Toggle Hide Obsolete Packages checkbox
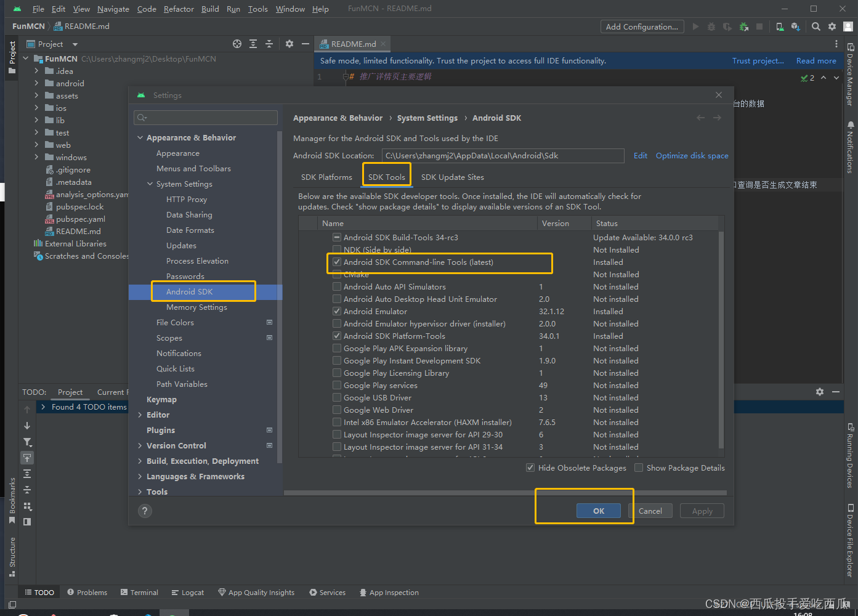 (530, 468)
